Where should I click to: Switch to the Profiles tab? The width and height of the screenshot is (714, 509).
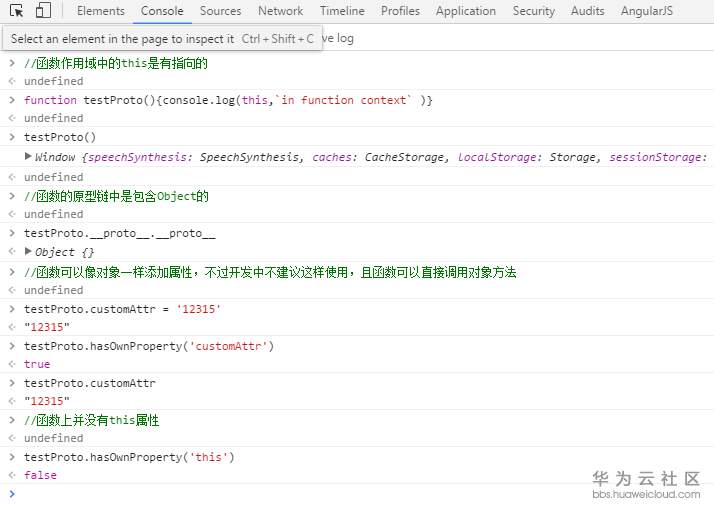400,11
